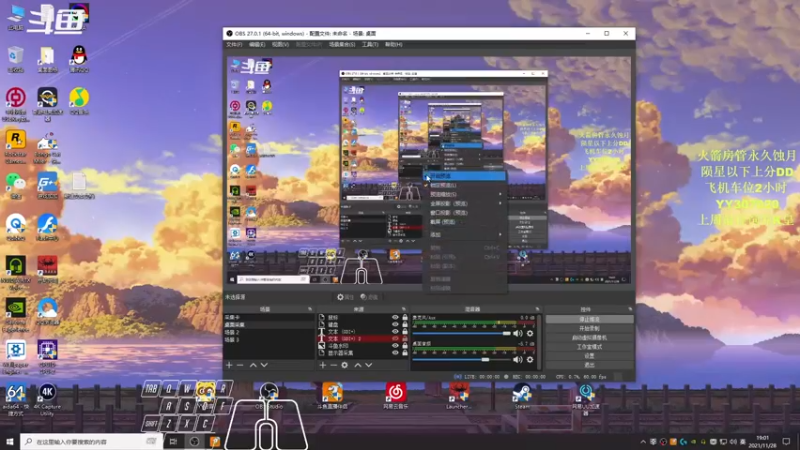
Task: Open the WeChat desktop icon
Action: click(16, 185)
